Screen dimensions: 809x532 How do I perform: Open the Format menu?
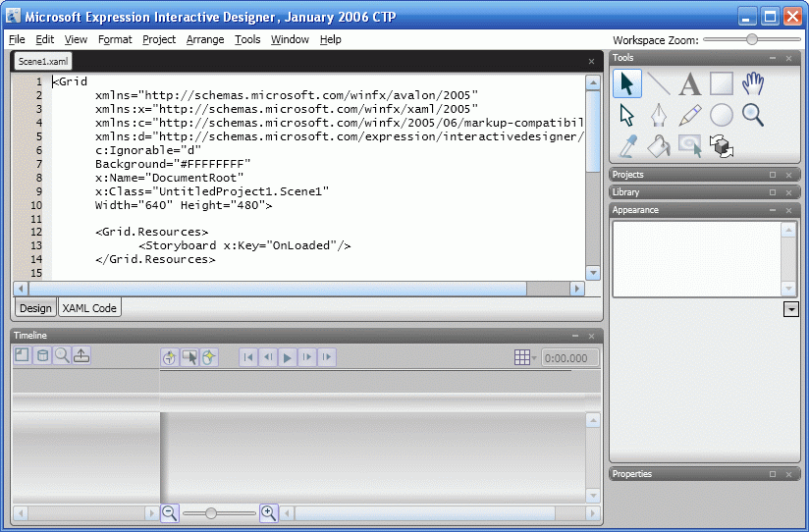click(115, 39)
